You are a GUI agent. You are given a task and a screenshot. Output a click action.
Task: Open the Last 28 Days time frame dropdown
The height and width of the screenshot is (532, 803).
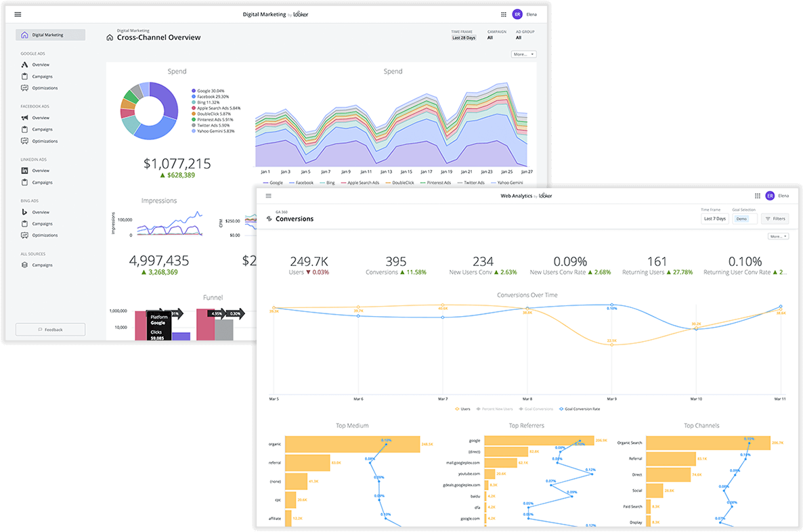464,38
